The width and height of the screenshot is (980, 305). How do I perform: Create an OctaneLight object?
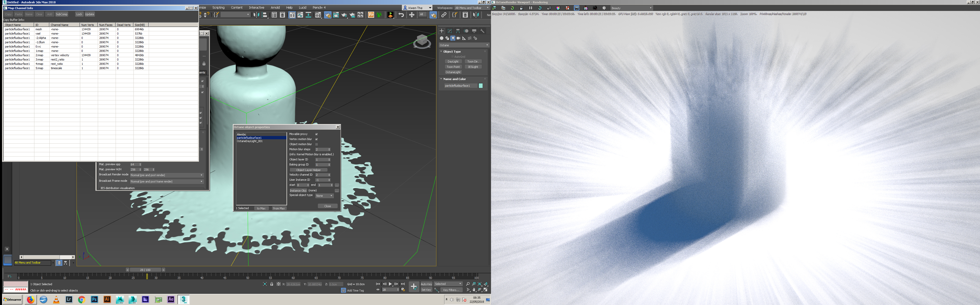tap(453, 72)
